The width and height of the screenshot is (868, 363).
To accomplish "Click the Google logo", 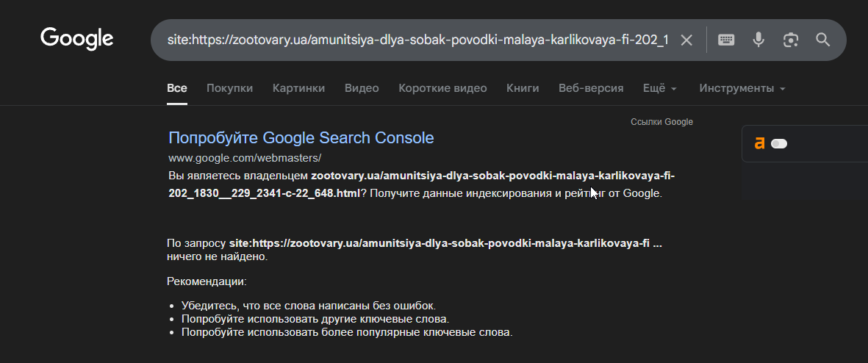I will click(77, 38).
